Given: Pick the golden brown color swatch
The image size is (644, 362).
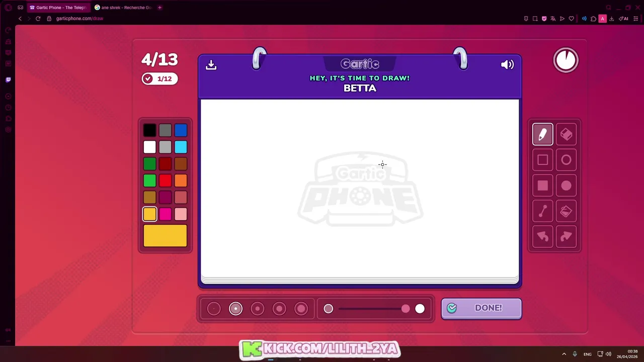Looking at the screenshot, I should click(149, 198).
